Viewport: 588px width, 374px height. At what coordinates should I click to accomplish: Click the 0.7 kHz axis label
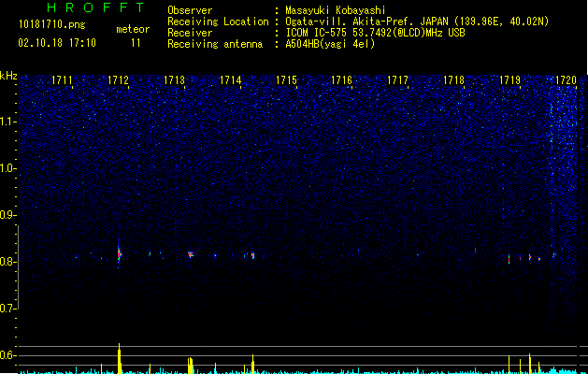[8, 309]
